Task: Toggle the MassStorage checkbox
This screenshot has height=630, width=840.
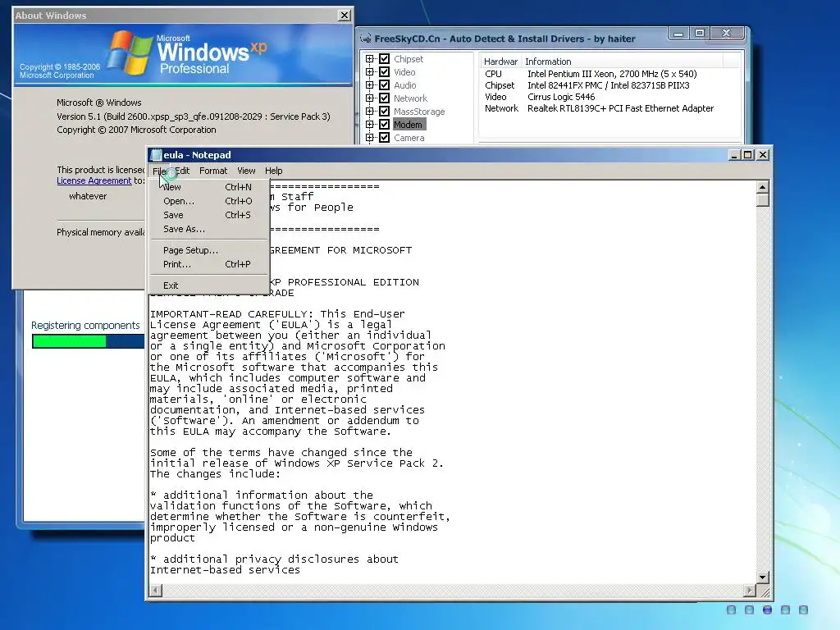Action: point(384,112)
